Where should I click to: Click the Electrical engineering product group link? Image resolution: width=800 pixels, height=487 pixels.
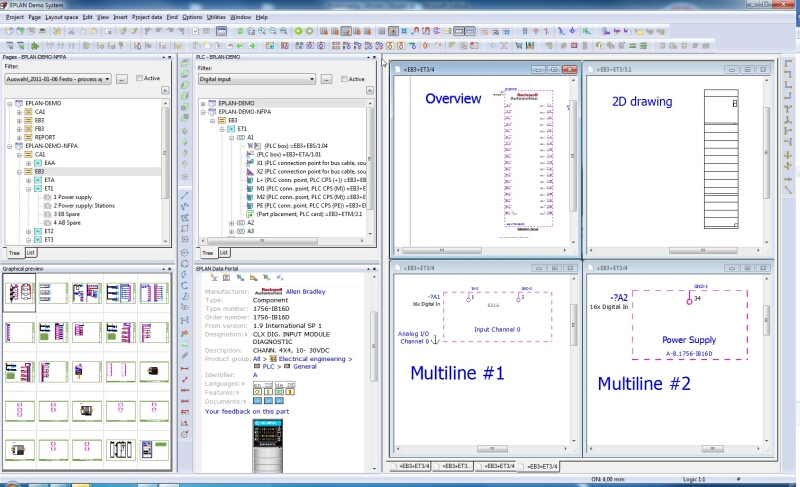pyautogui.click(x=312, y=359)
